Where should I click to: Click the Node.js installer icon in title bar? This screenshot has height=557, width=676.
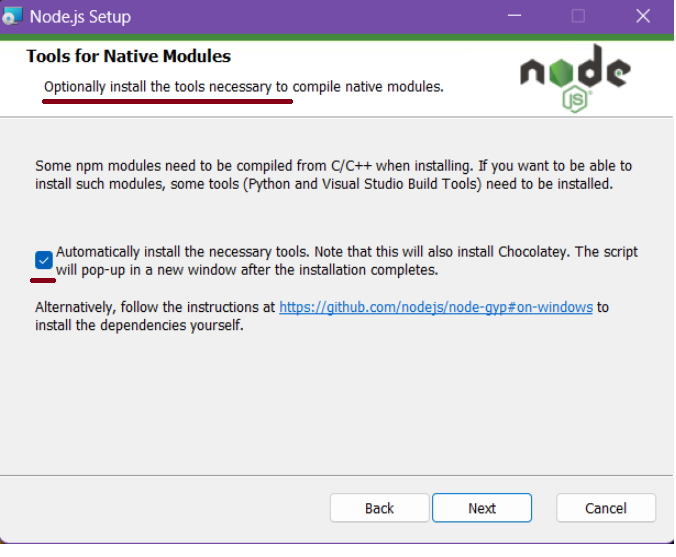tap(12, 16)
